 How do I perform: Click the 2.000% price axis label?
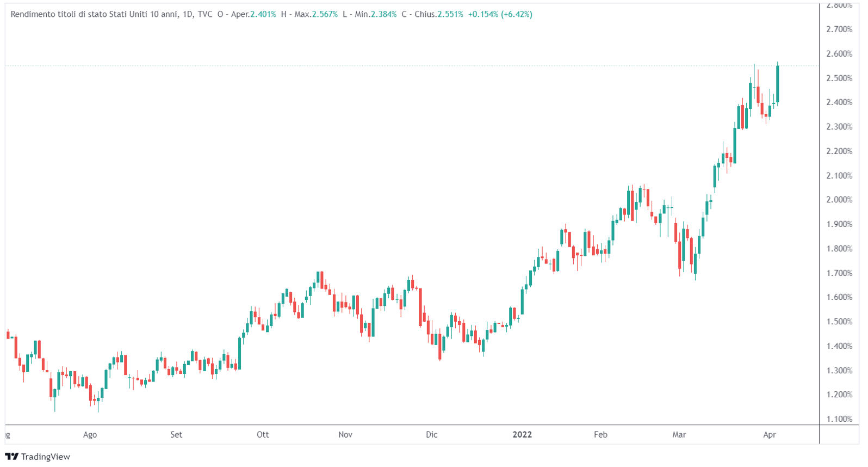coord(839,200)
